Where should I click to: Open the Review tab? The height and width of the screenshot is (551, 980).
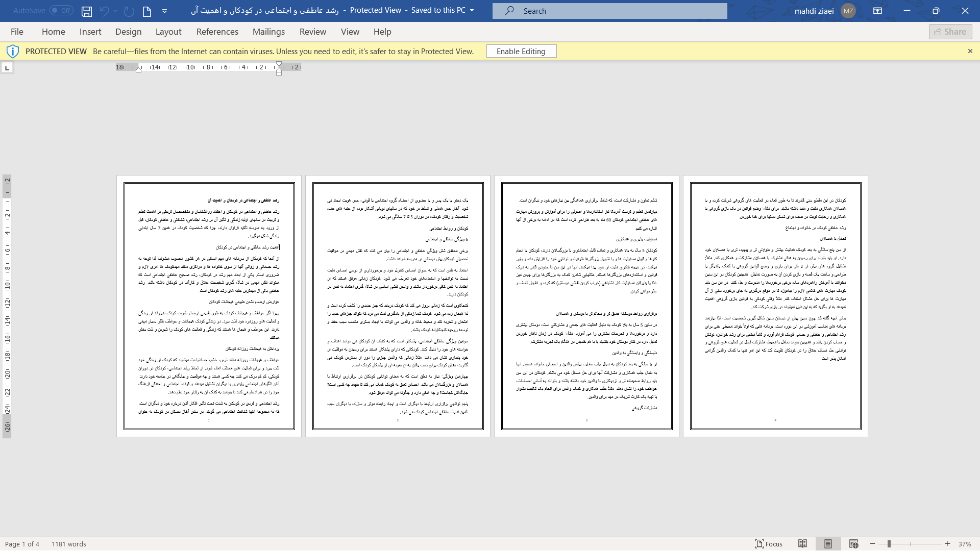pyautogui.click(x=313, y=32)
